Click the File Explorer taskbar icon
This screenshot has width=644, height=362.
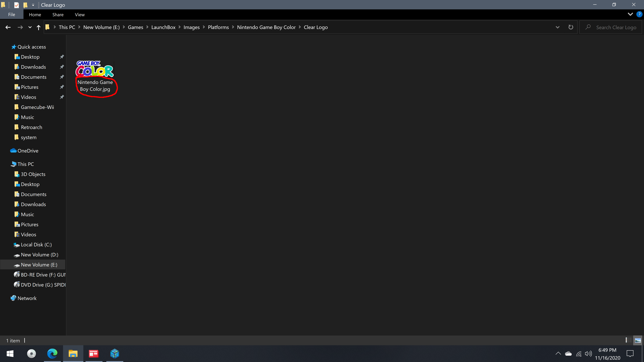(x=73, y=353)
